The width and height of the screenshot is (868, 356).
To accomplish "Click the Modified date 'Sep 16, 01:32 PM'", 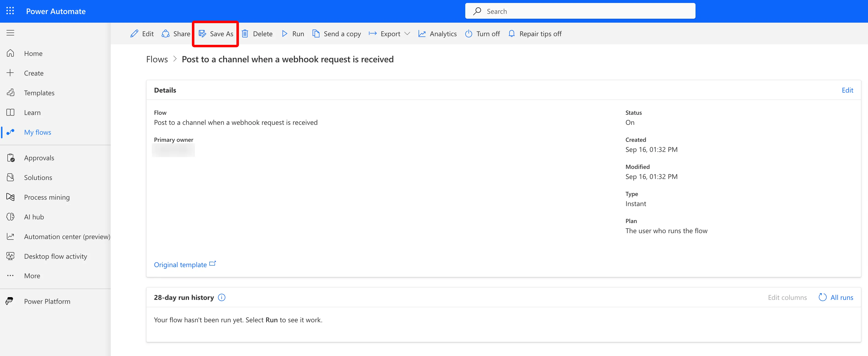I will point(651,177).
